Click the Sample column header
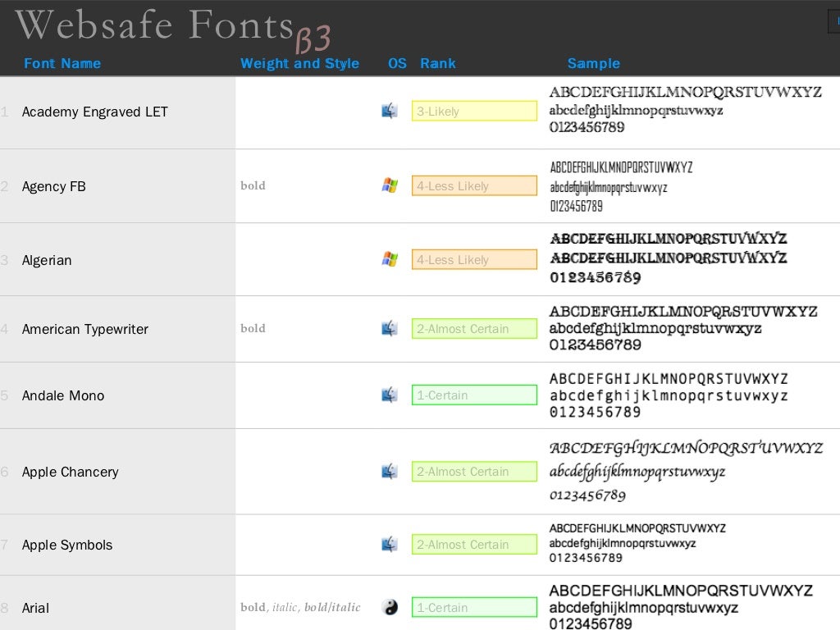This screenshot has height=630, width=840. click(x=594, y=63)
